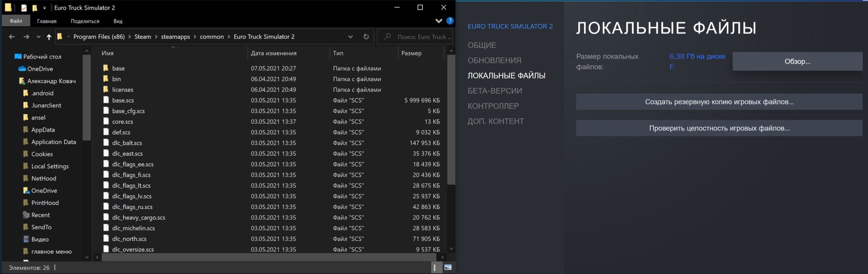
Task: Select the def.scs file icon
Action: coord(106,132)
